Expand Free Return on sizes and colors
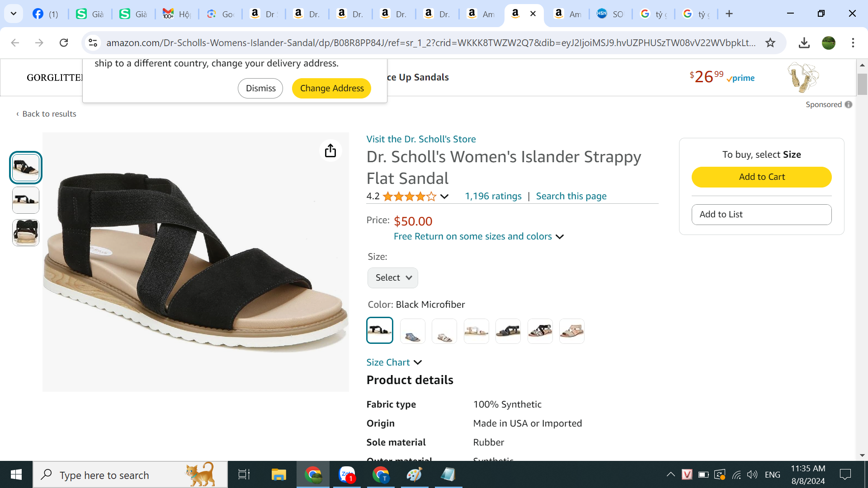This screenshot has width=868, height=488. tap(478, 236)
